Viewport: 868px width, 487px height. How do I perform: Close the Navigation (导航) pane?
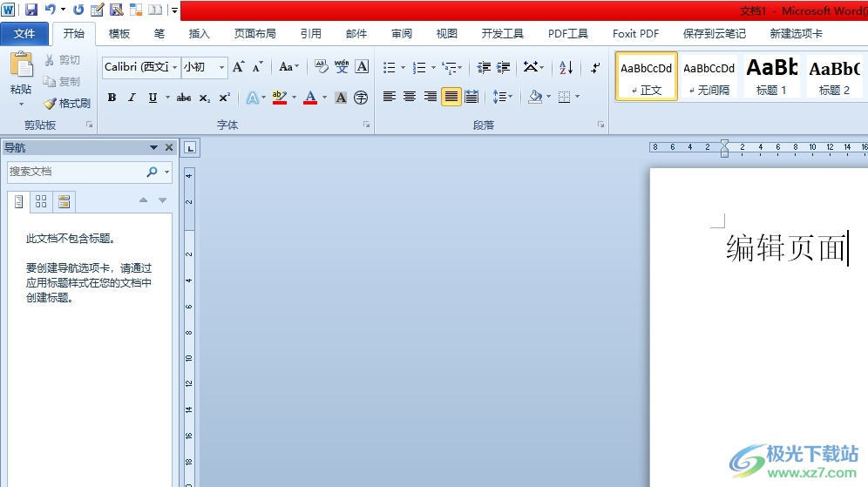169,147
